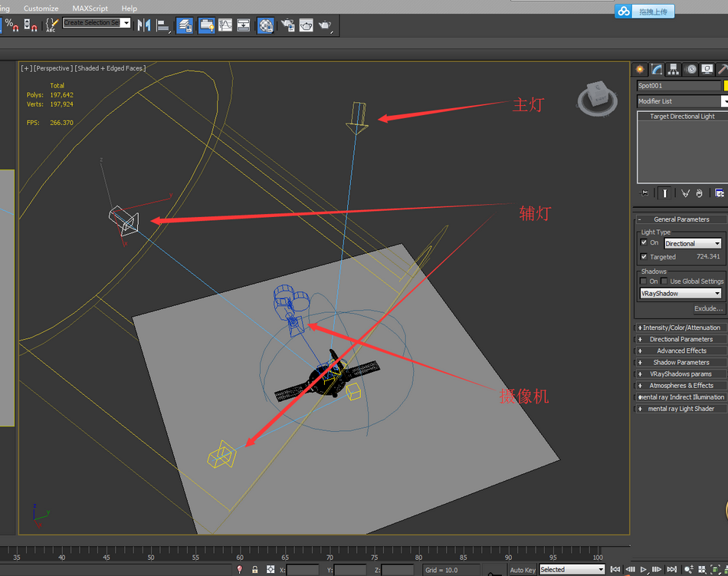This screenshot has height=576, width=728.
Task: Open the VRayShadow shadow type dropdown
Action: pyautogui.click(x=681, y=293)
